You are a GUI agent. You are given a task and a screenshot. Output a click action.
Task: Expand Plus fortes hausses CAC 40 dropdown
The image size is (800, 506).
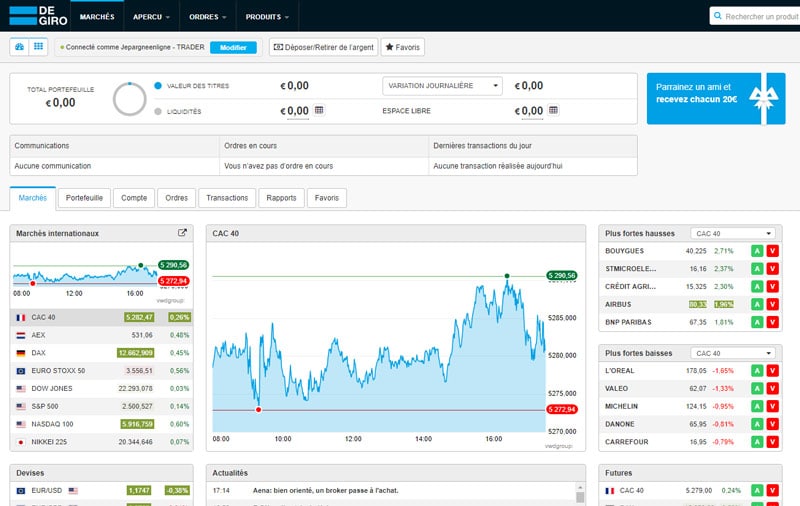click(733, 234)
